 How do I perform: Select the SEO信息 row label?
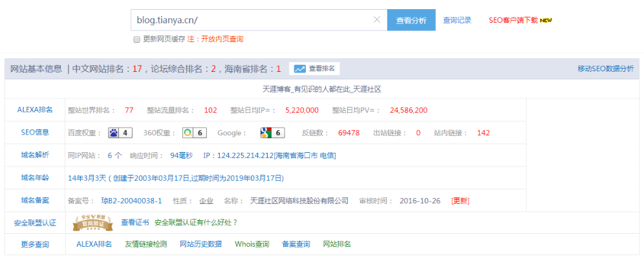click(35, 133)
